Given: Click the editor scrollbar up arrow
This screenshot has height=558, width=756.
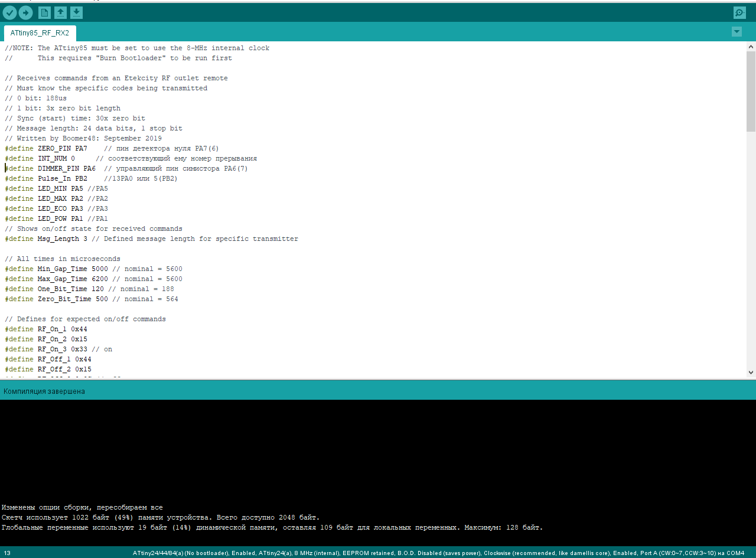Looking at the screenshot, I should click(751, 46).
